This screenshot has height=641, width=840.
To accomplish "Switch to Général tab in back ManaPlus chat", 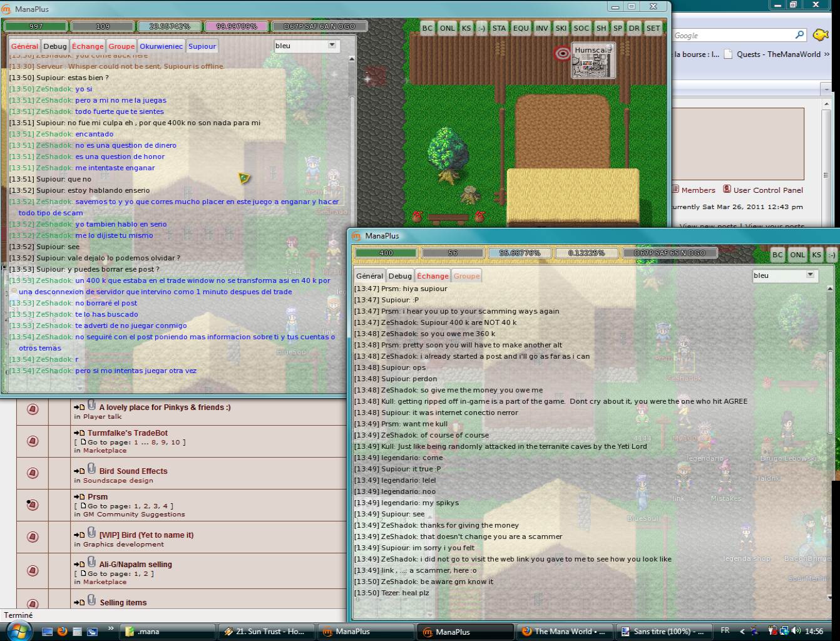I will 24,46.
